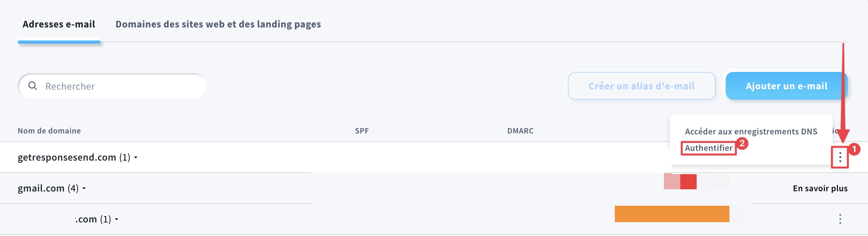Click the DMARC column header

coord(520,131)
